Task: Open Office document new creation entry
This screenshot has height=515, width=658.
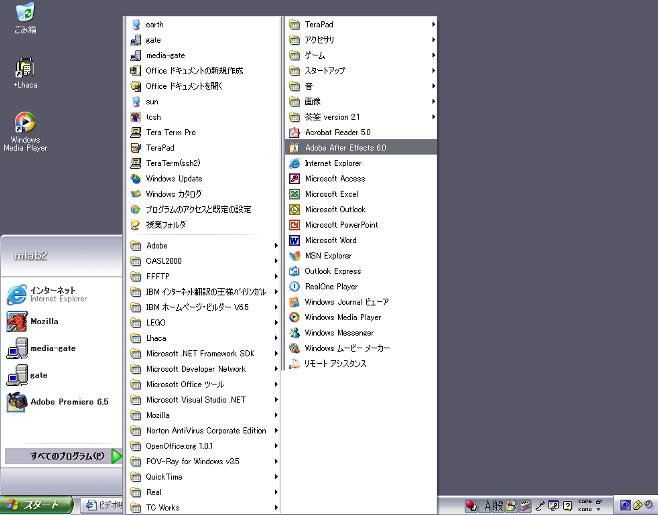Action: click(x=204, y=71)
